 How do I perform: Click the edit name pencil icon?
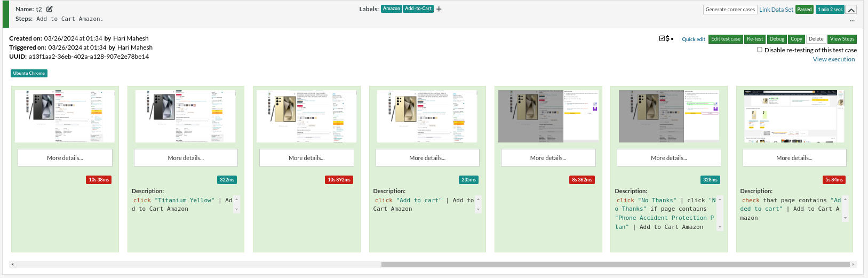pos(50,9)
